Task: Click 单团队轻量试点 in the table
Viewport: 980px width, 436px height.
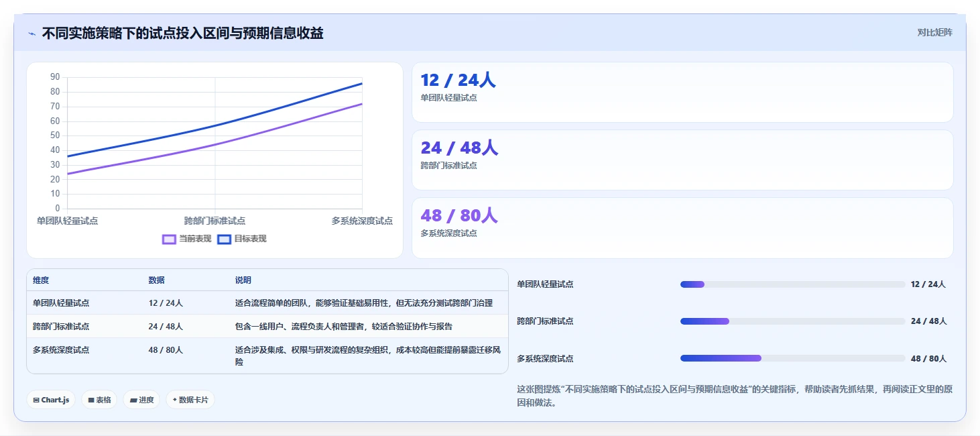Action: 61,303
